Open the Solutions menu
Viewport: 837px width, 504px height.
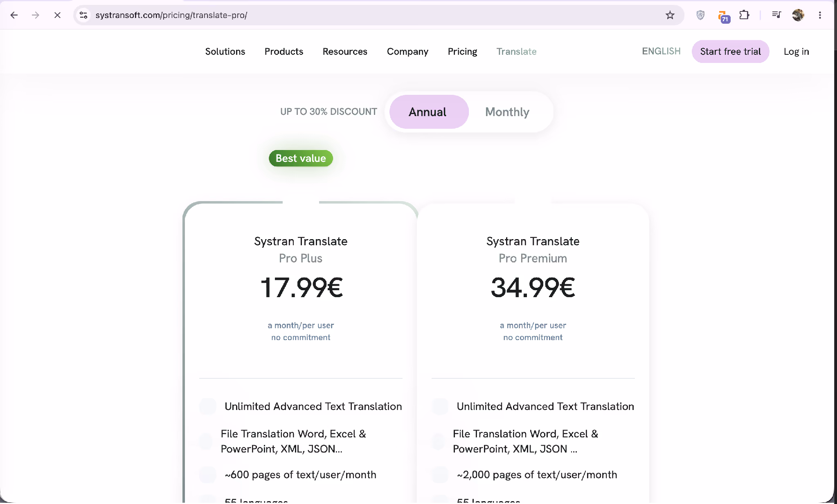[225, 52]
